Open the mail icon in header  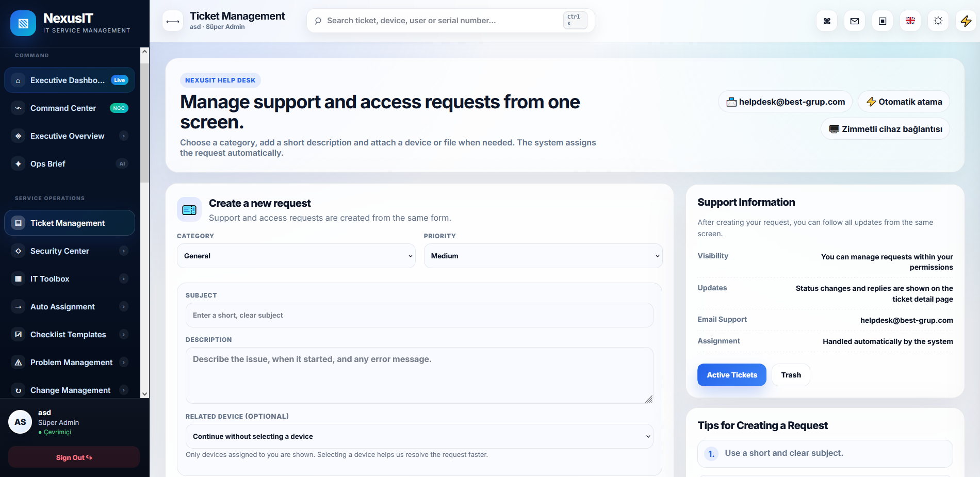pos(855,21)
